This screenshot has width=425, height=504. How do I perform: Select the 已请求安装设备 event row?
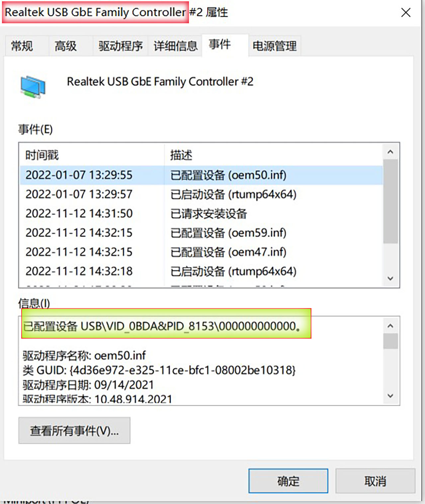[201, 213]
